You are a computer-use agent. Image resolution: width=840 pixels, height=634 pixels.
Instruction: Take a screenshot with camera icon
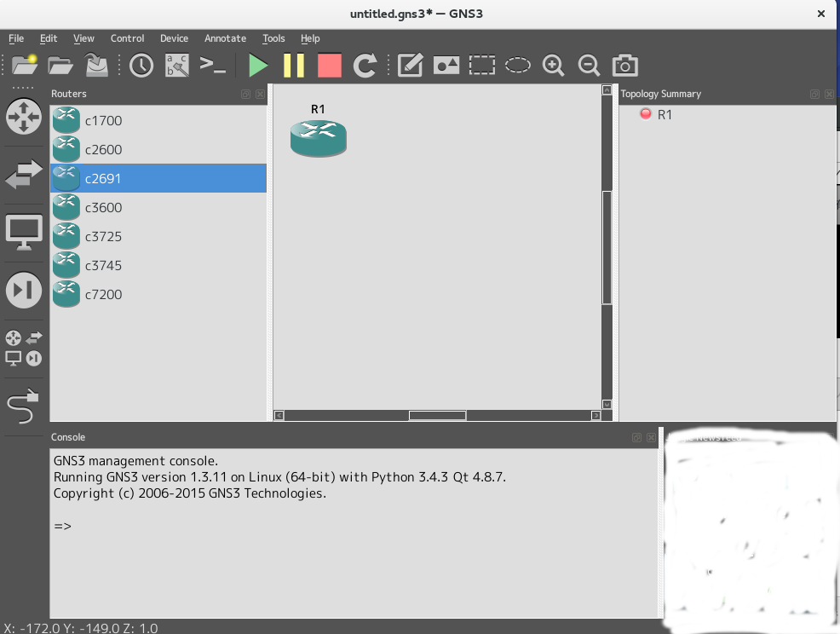pyautogui.click(x=624, y=66)
